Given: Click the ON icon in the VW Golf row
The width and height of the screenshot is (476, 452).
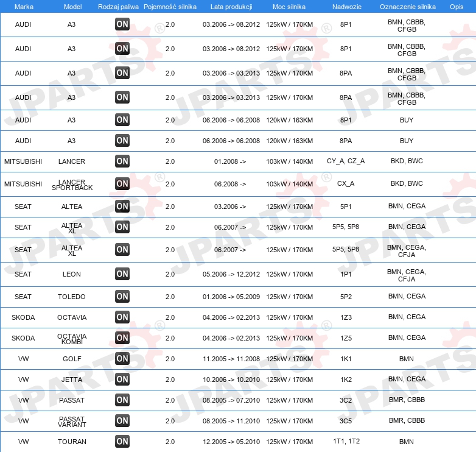Looking at the screenshot, I should (122, 359).
